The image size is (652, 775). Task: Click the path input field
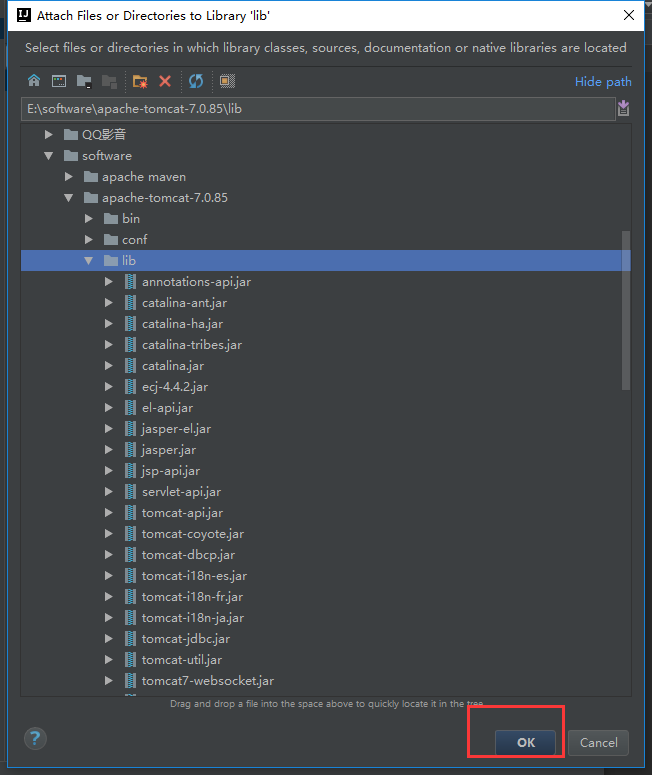coord(318,109)
